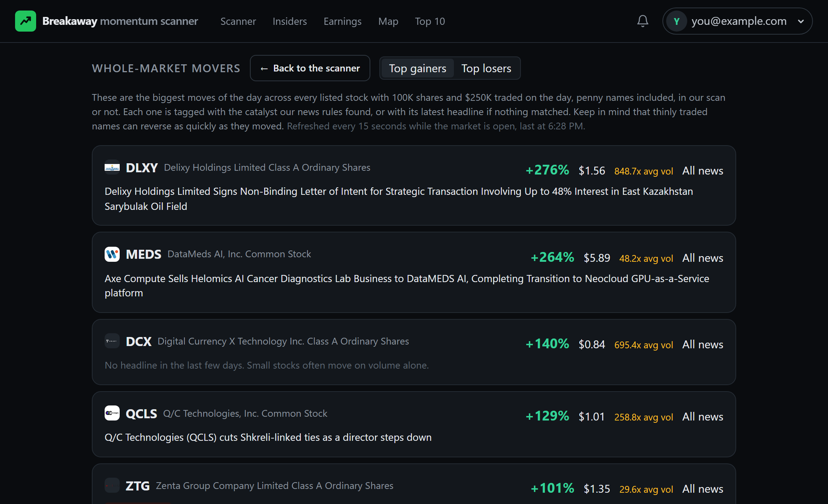Click Back to the scanner button

[x=310, y=68]
